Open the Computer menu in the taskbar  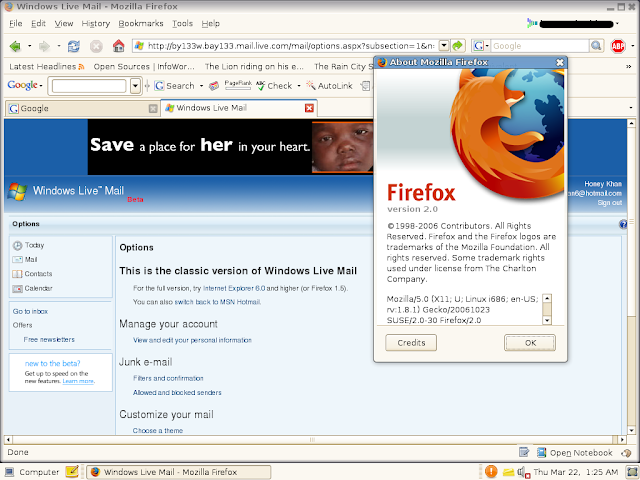pyautogui.click(x=32, y=472)
